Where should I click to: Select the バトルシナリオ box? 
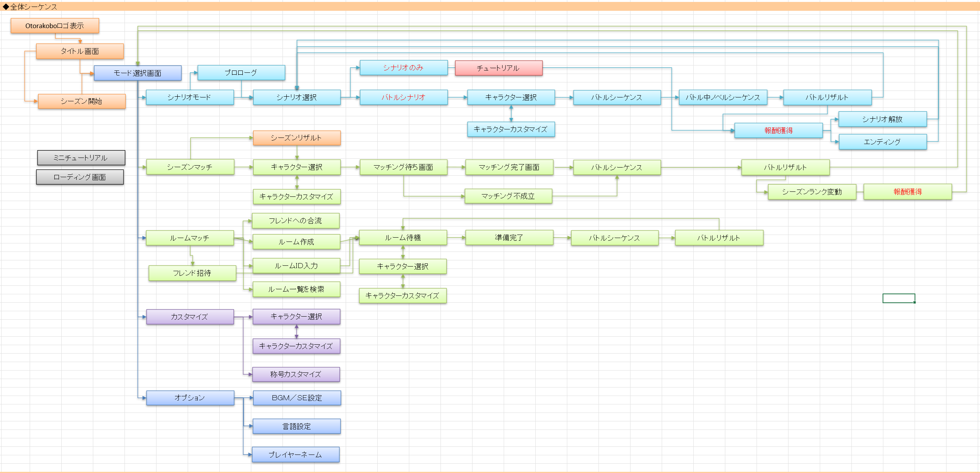click(403, 97)
